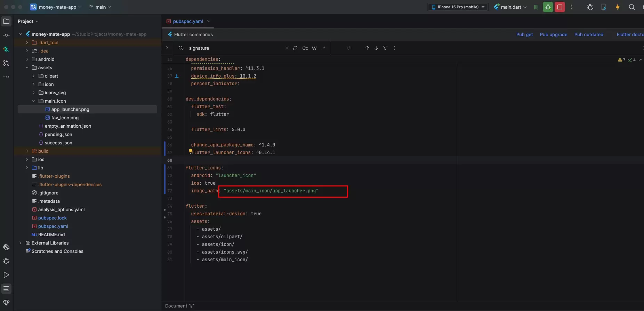
Task: Open the main.dart run configuration dropdown
Action: coord(510,7)
